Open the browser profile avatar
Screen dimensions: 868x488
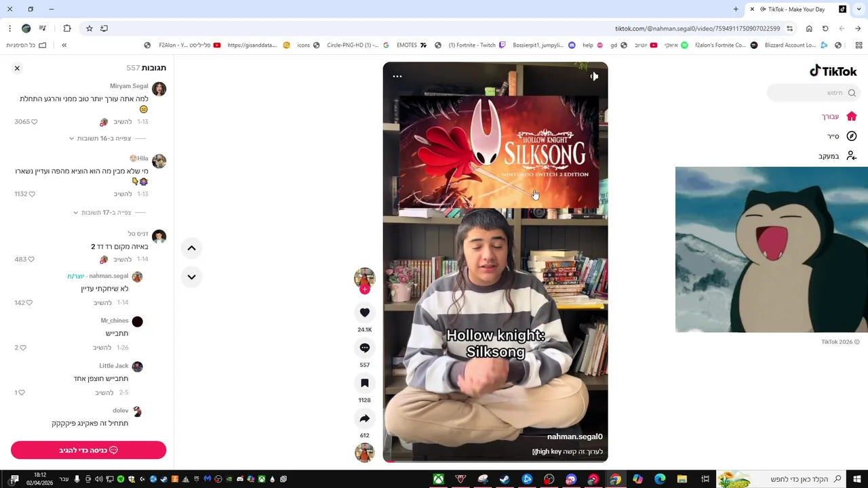[26, 28]
